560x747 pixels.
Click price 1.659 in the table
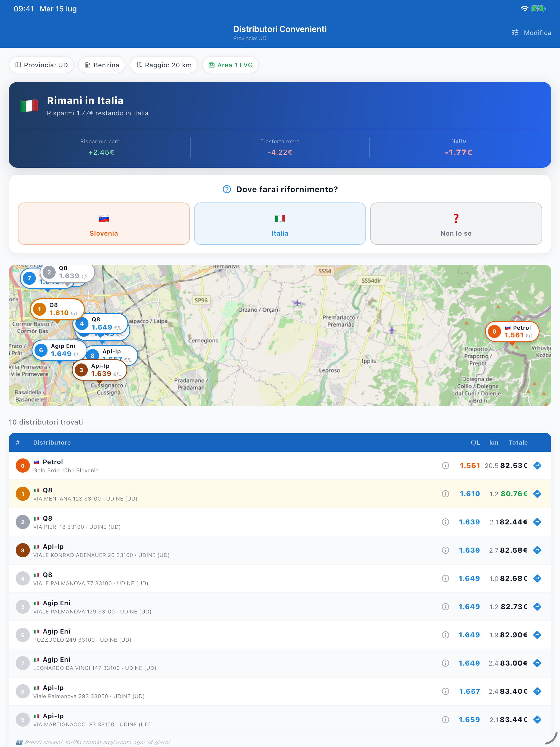pos(469,720)
